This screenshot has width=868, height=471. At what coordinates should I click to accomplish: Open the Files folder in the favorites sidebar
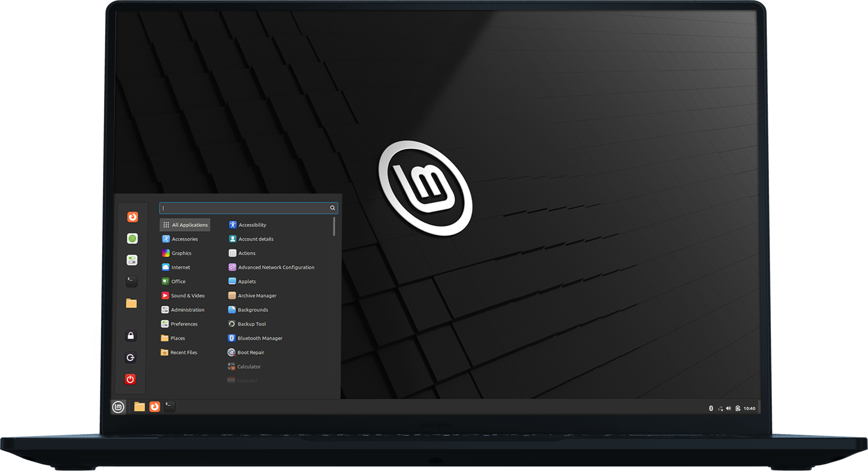131,303
